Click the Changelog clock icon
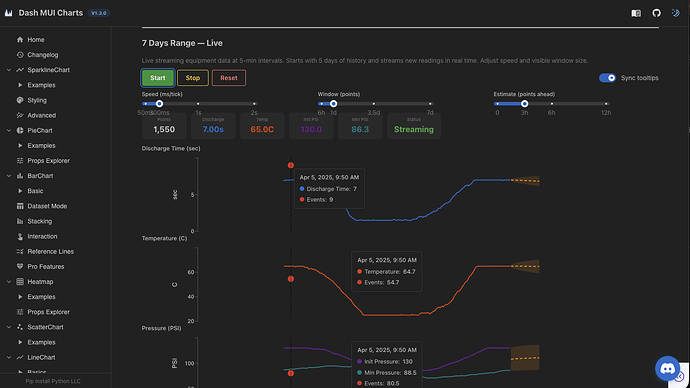 [20, 55]
